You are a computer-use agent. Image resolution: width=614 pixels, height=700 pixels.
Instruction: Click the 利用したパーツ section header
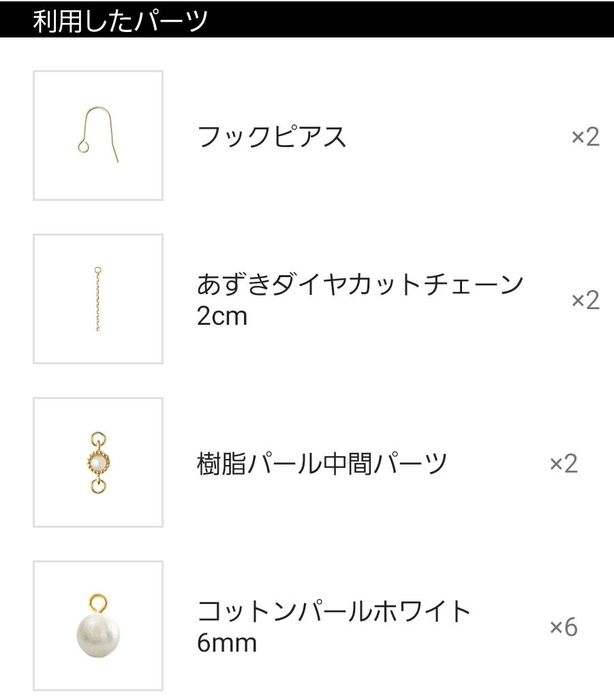[x=120, y=20]
